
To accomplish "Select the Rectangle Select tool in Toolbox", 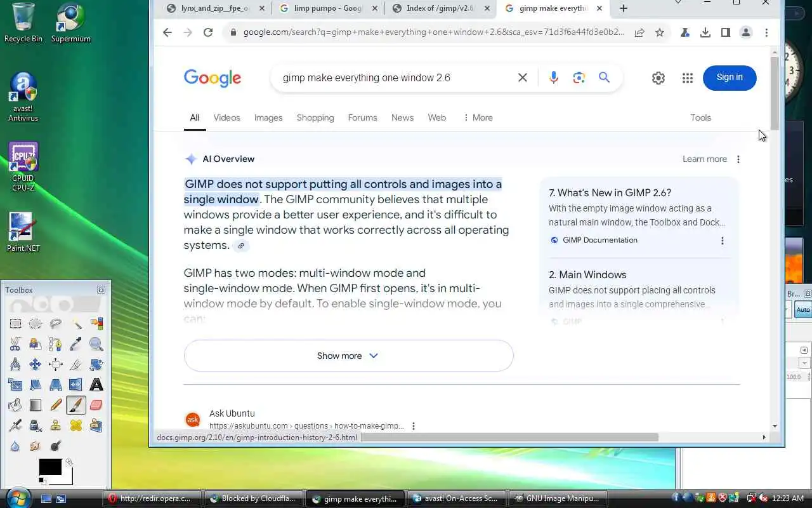I will tap(15, 324).
